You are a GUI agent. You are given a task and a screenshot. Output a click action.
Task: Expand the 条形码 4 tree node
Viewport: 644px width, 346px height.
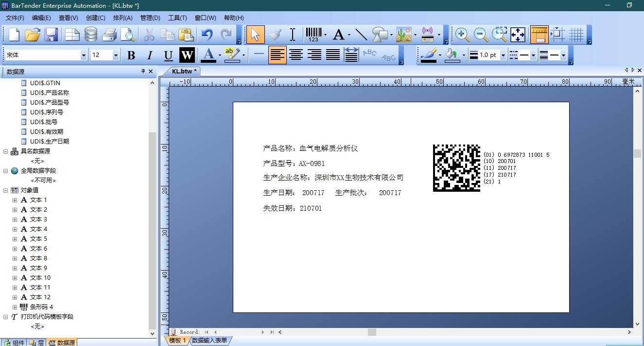coord(15,307)
